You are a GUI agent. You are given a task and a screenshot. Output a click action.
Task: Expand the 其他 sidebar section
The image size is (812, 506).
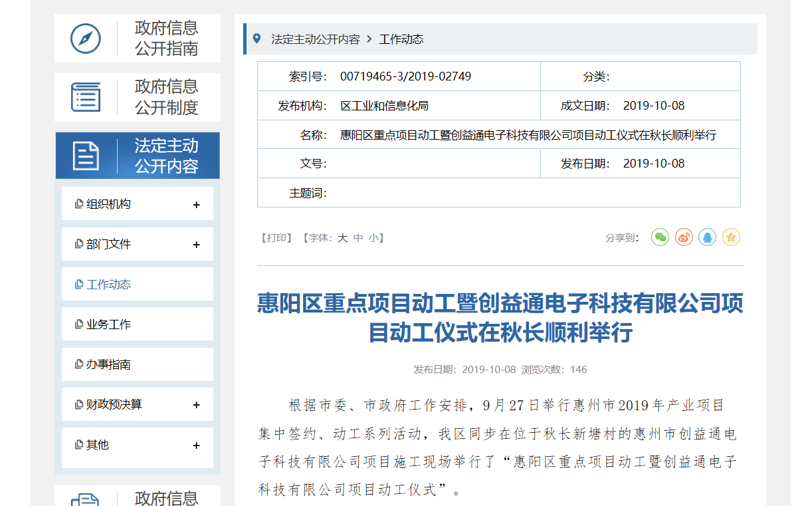(196, 445)
